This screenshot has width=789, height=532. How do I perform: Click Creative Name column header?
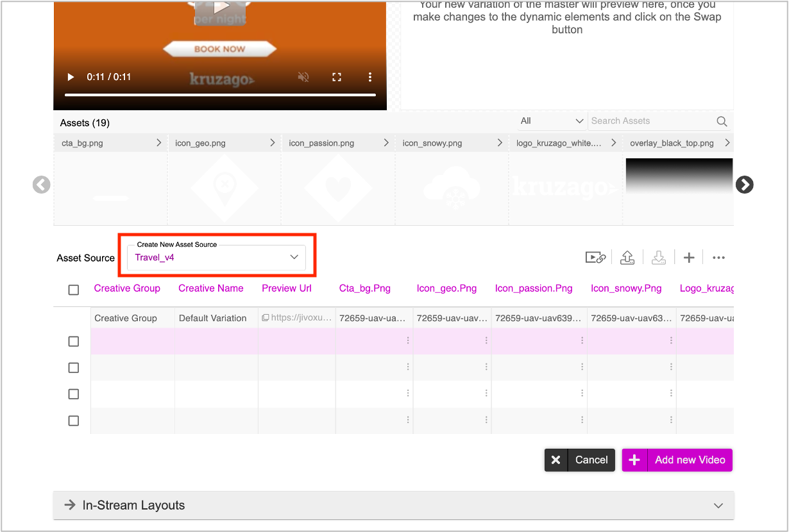click(211, 288)
